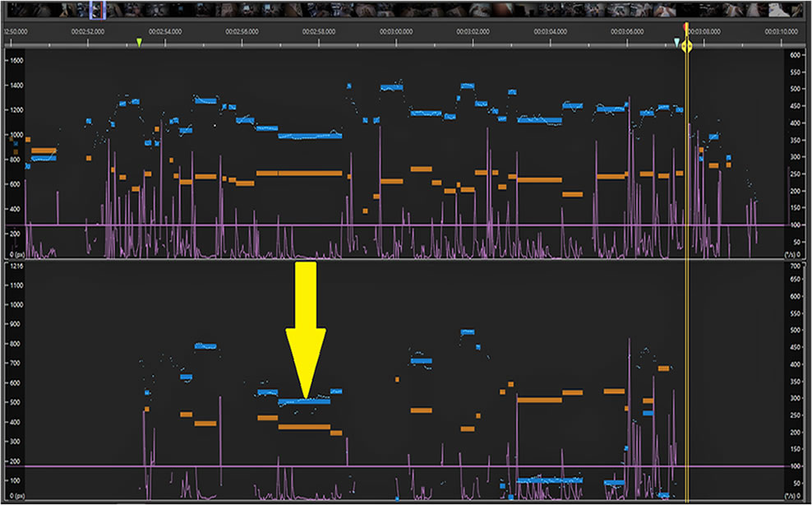Click the green marker on the timeline ruler
The width and height of the screenshot is (812, 505).
pyautogui.click(x=139, y=43)
